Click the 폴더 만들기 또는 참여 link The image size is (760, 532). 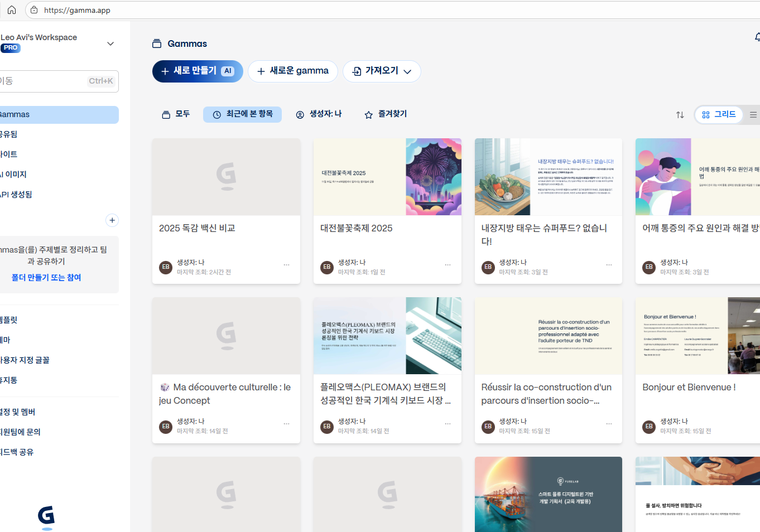(x=46, y=278)
